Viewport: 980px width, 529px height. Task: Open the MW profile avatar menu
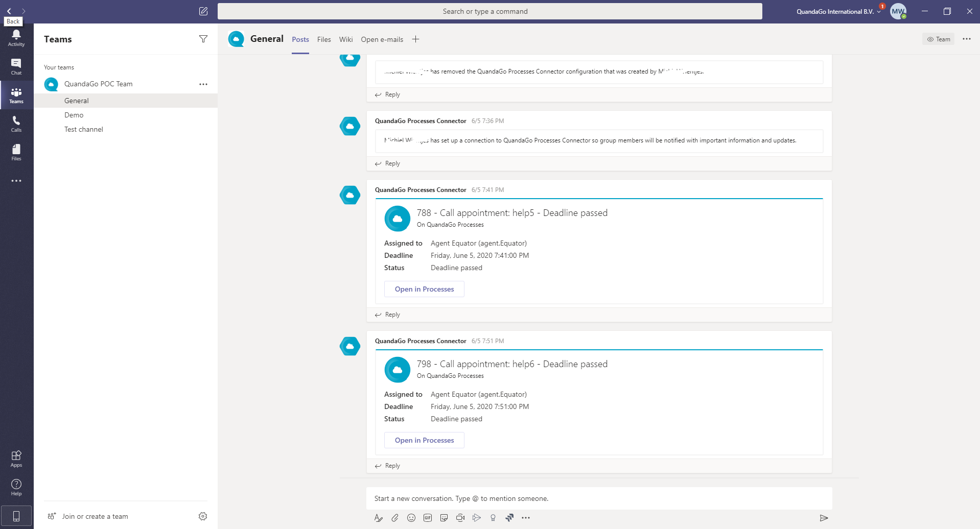pos(898,11)
